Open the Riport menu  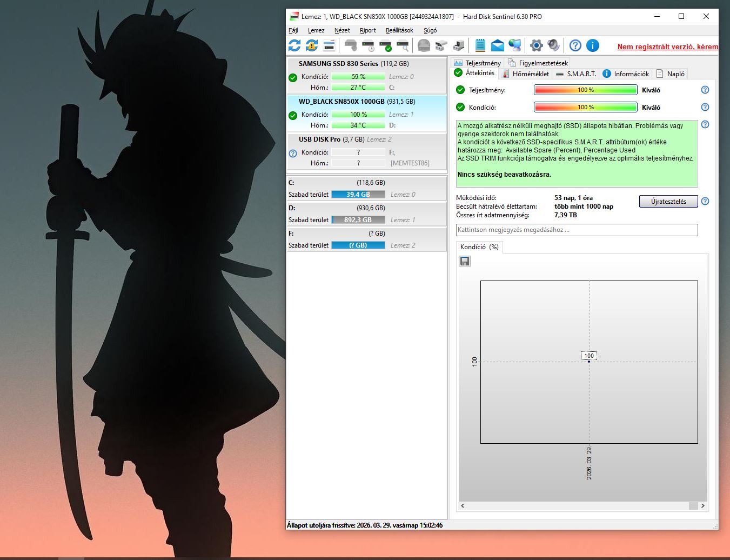368,30
